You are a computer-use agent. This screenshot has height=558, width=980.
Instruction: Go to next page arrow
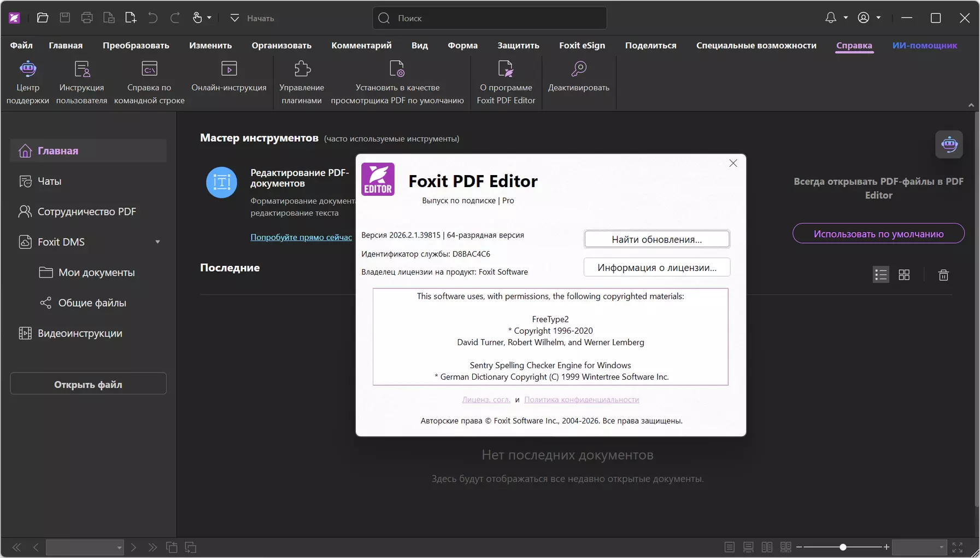tap(133, 547)
